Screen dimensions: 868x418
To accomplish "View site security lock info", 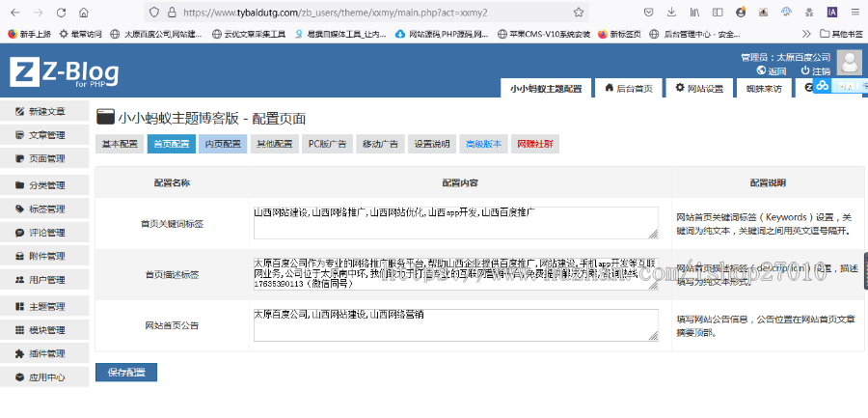I will [x=172, y=13].
